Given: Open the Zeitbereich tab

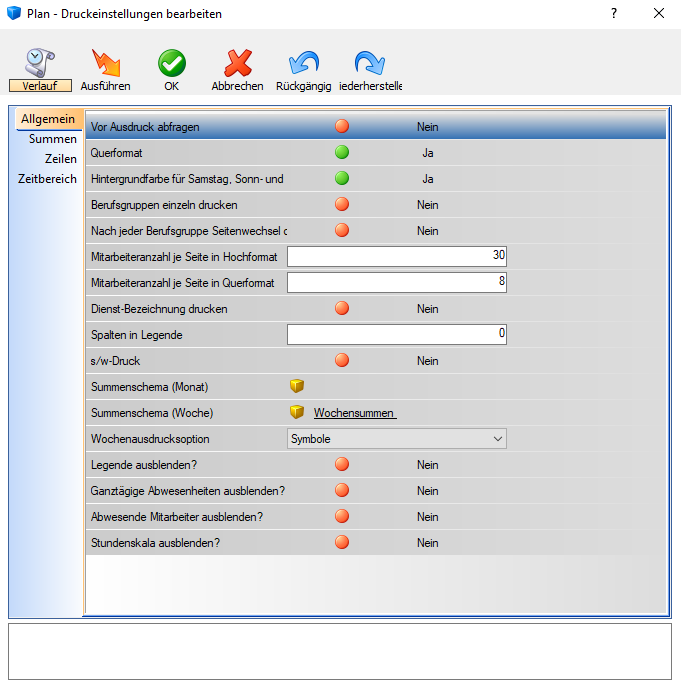Looking at the screenshot, I should click(x=47, y=179).
